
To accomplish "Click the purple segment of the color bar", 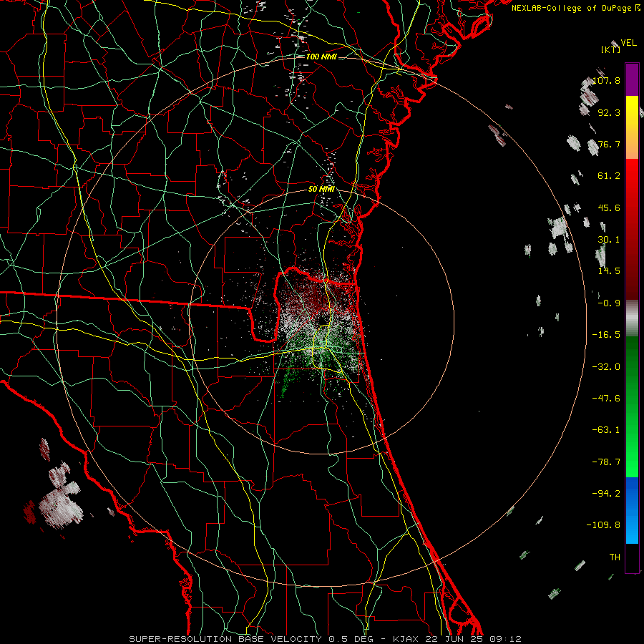I will (x=632, y=80).
